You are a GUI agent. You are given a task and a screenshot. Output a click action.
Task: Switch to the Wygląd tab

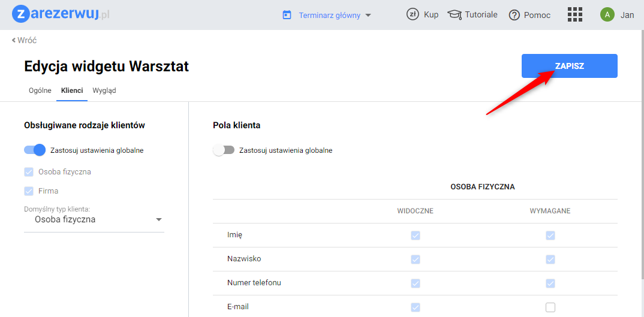tap(104, 90)
